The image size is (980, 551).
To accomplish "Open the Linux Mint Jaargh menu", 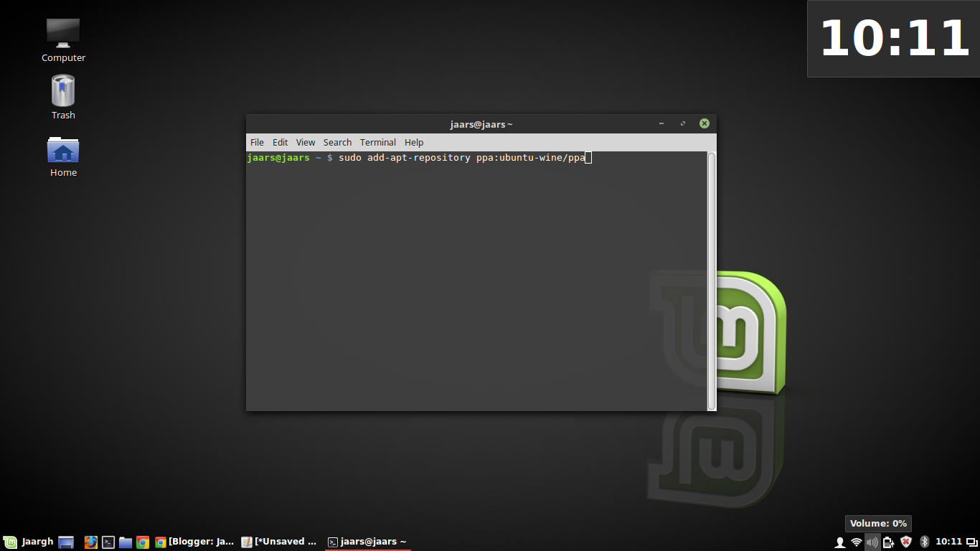I will tap(29, 542).
